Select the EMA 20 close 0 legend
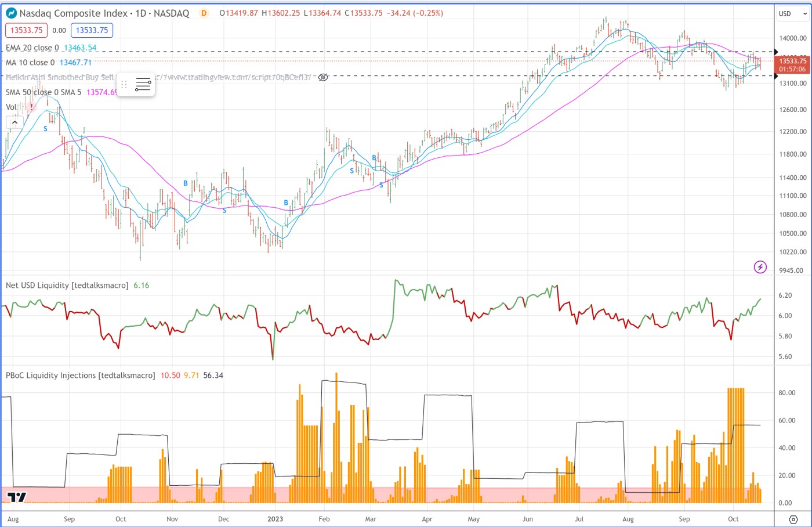Image resolution: width=812 pixels, height=527 pixels. coord(32,48)
